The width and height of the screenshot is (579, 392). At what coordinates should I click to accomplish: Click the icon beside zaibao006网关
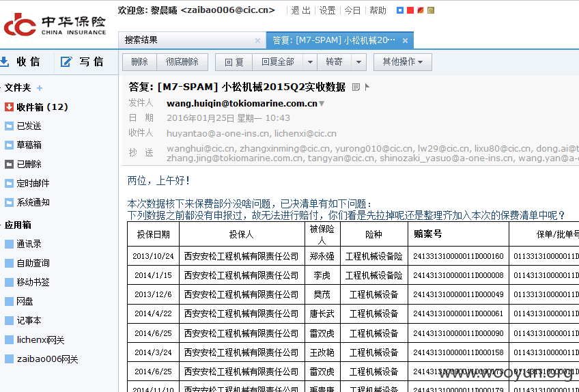(x=9, y=359)
